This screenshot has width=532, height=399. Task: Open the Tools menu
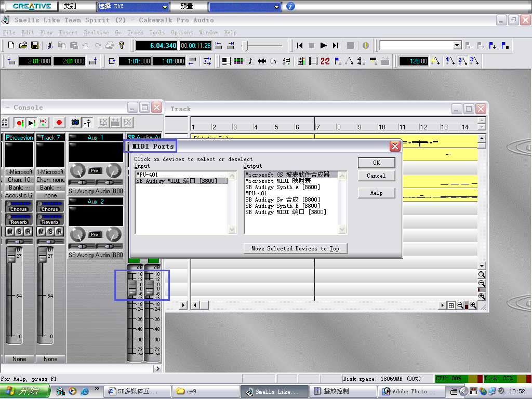coord(157,32)
